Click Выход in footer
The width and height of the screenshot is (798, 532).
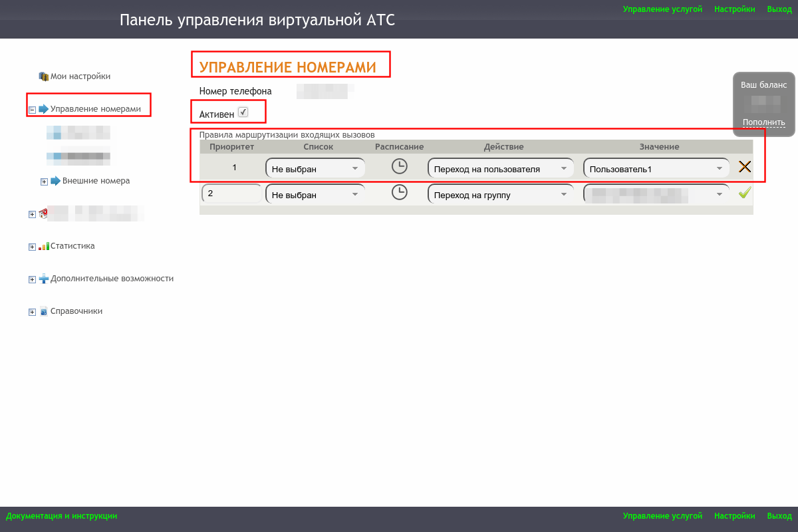click(779, 515)
